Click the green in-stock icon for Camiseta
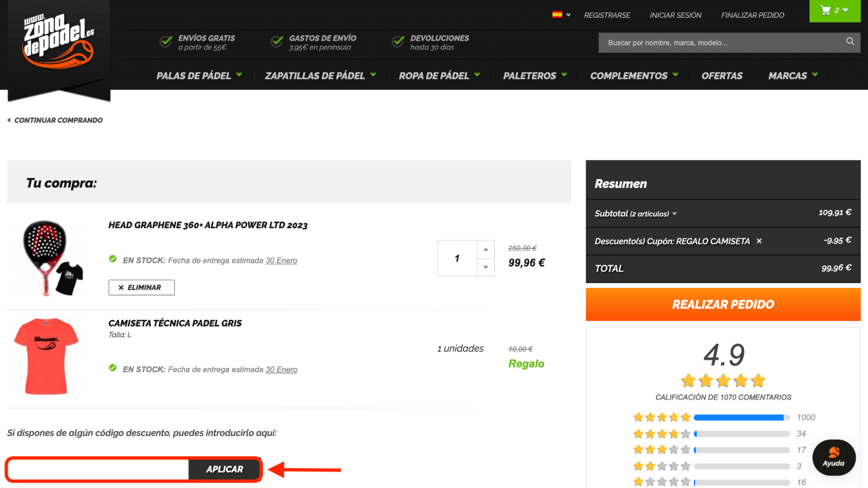 (113, 368)
